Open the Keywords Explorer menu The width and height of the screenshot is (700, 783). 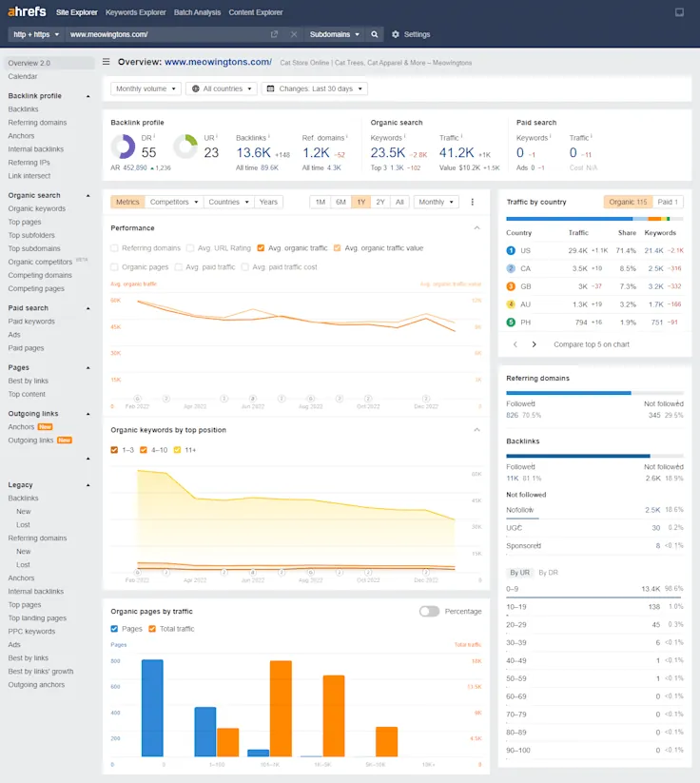point(135,12)
